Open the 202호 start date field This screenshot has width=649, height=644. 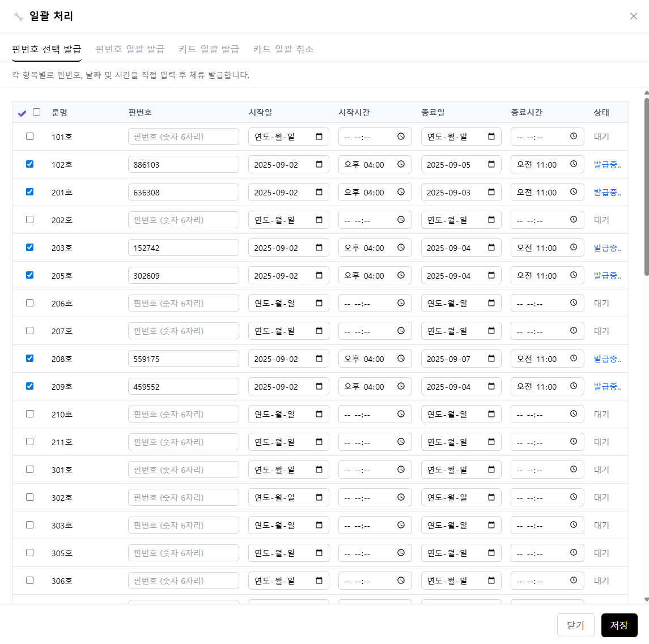point(288,220)
